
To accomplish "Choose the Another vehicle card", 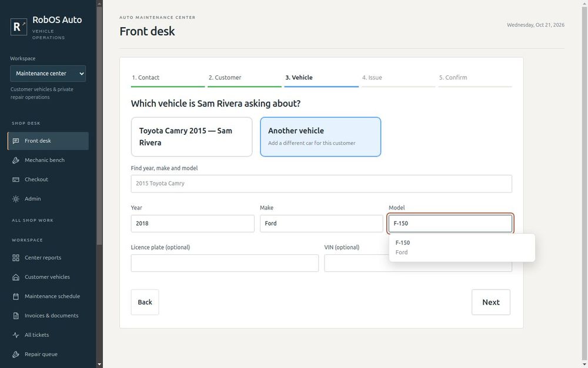I will [x=320, y=137].
